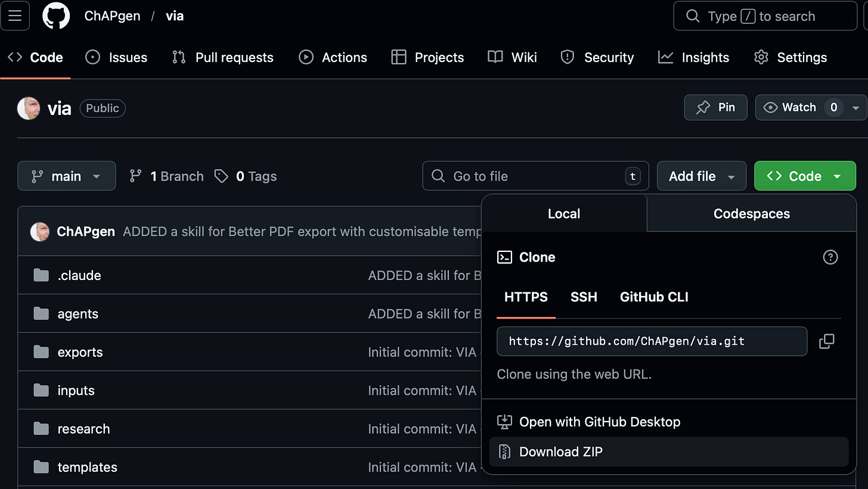Open the .claude folder
The height and width of the screenshot is (489, 868).
point(79,275)
